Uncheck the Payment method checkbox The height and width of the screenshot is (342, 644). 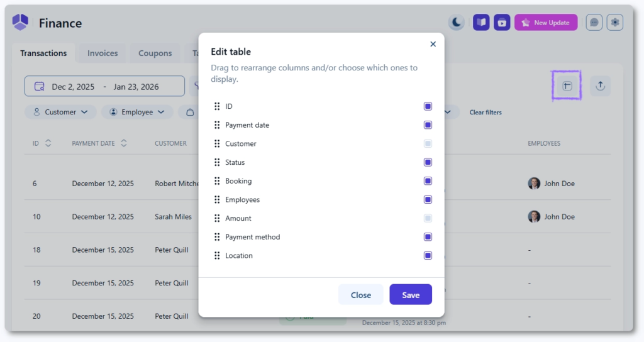(x=428, y=237)
